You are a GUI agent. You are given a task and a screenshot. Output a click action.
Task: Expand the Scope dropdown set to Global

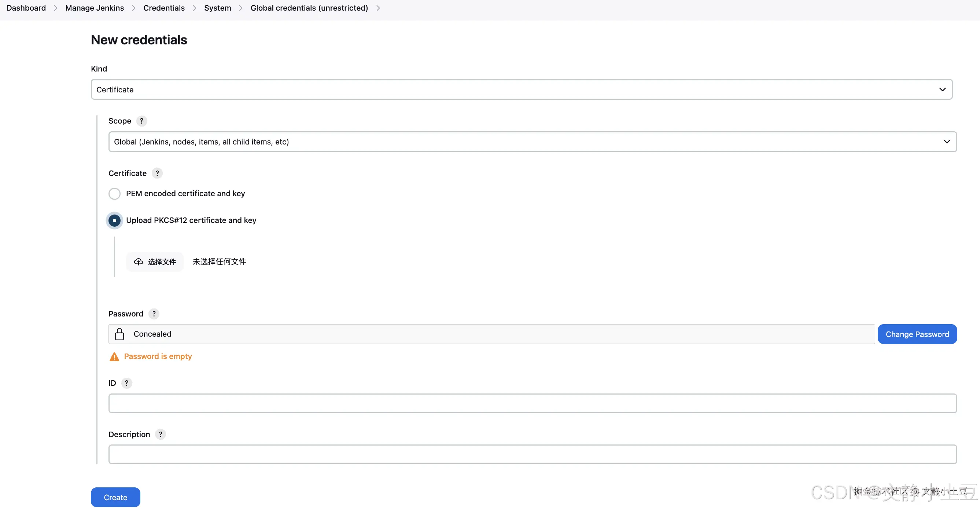532,142
